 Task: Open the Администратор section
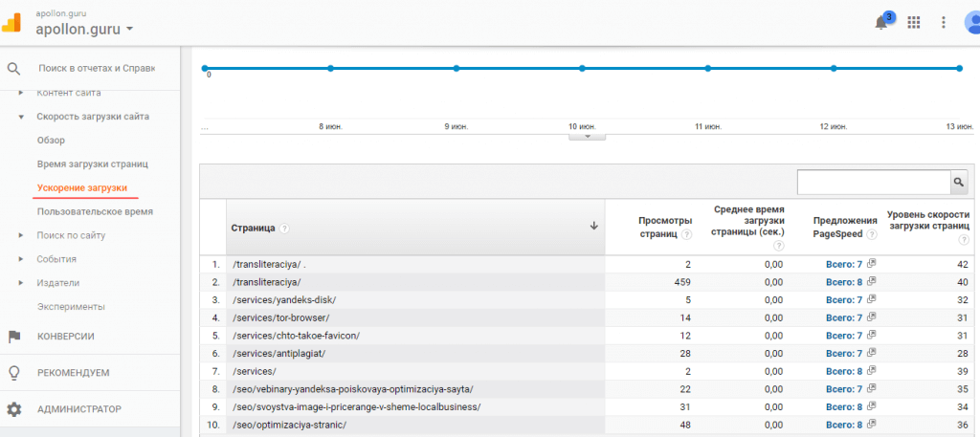coord(79,409)
